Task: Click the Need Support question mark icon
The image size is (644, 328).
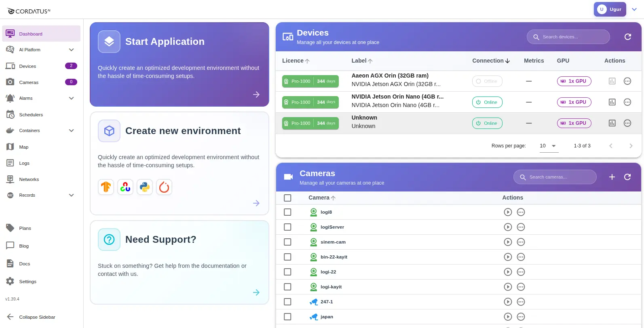Action: 109,240
